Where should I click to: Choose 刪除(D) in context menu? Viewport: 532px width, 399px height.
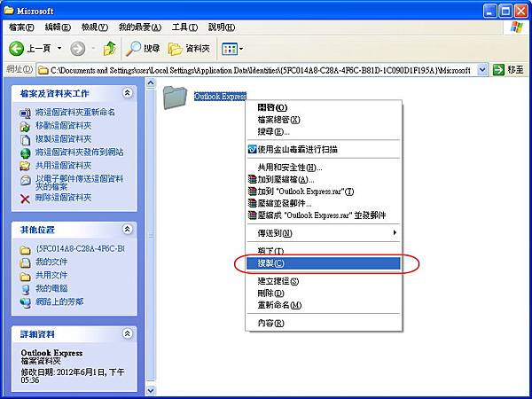point(324,293)
